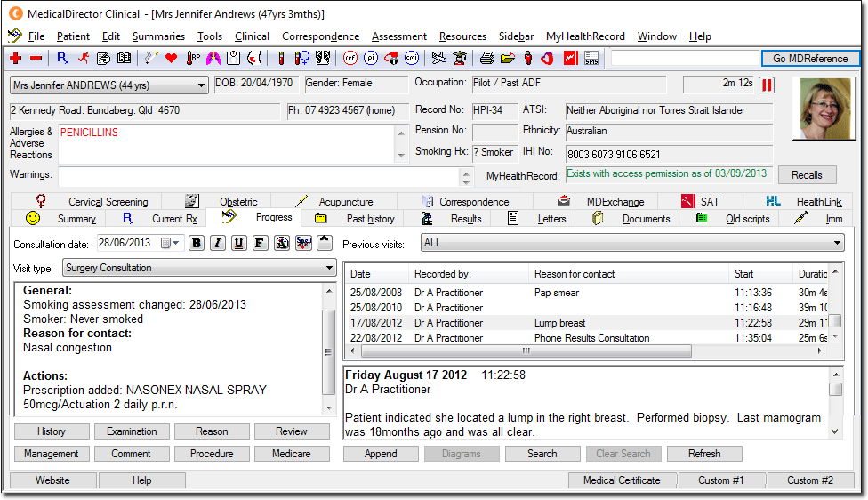Open the patient name dropdown

click(x=201, y=85)
